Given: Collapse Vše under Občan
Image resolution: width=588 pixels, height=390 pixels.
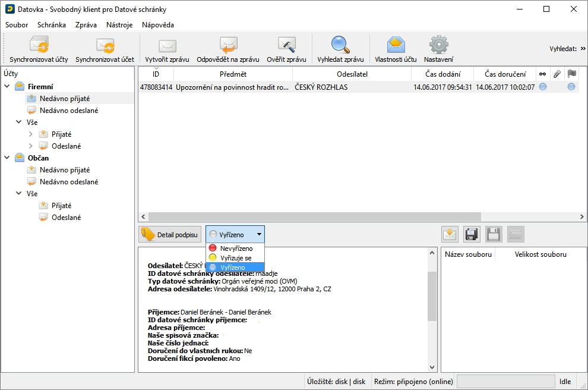Looking at the screenshot, I should click(19, 193).
